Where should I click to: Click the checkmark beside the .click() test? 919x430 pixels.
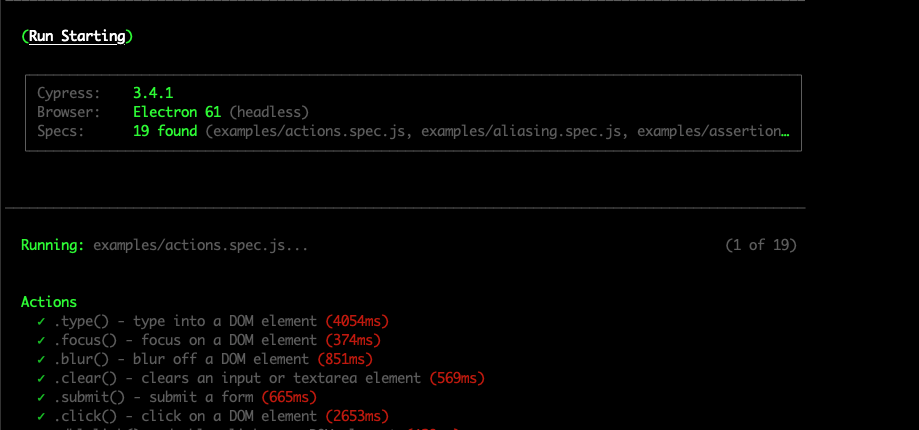point(41,416)
